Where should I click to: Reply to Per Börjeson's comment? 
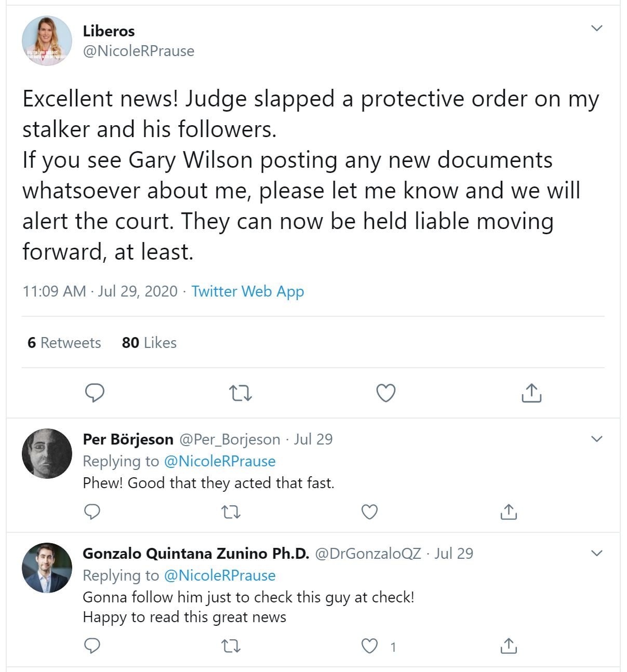click(92, 512)
